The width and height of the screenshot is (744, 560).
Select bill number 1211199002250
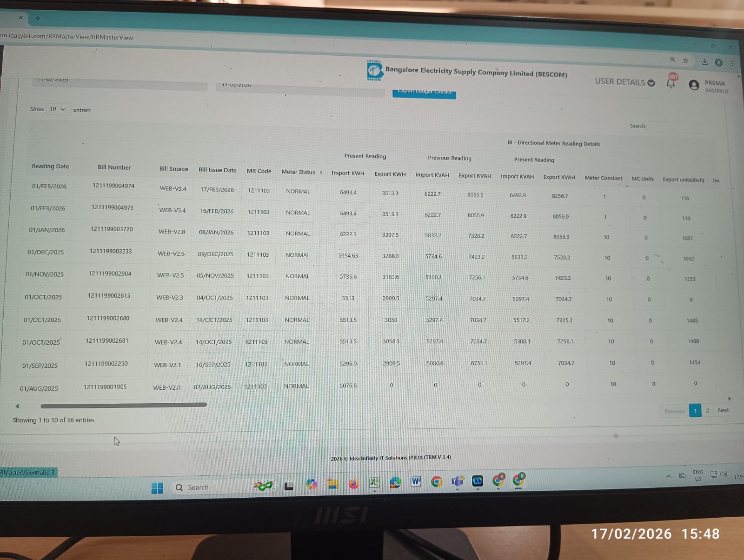tap(106, 364)
